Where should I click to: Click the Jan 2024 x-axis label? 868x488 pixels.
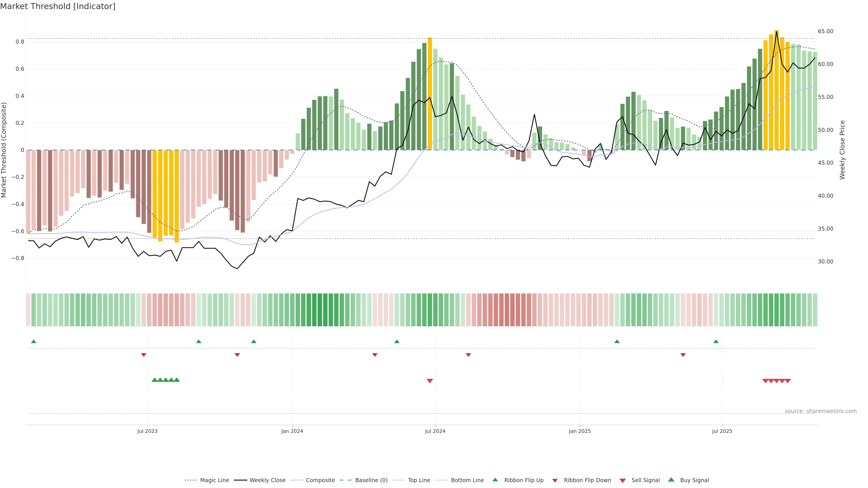(292, 431)
